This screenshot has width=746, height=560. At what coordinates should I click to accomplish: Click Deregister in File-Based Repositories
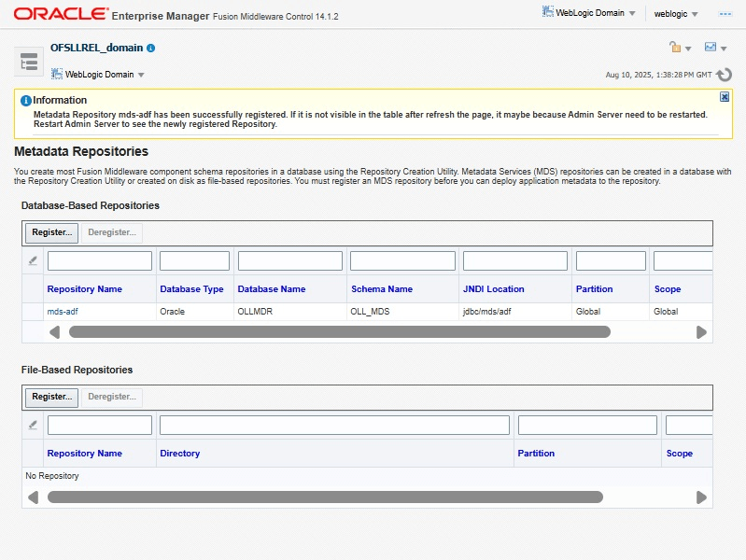coord(112,397)
